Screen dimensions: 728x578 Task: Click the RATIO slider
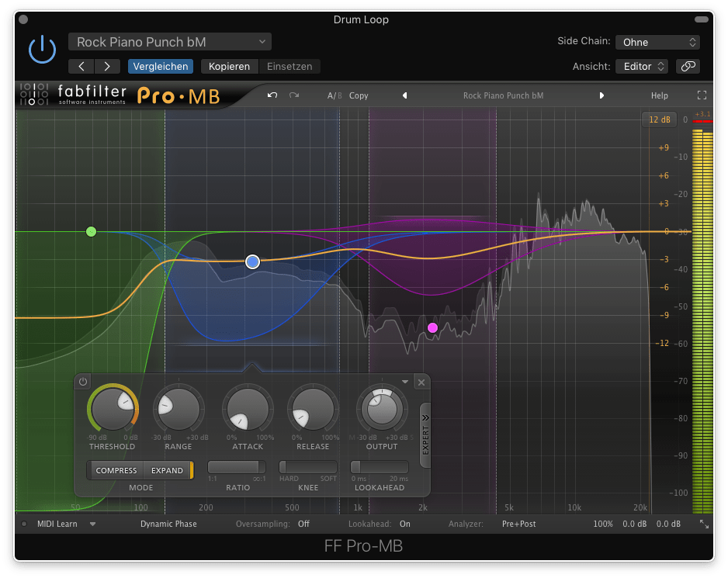236,467
